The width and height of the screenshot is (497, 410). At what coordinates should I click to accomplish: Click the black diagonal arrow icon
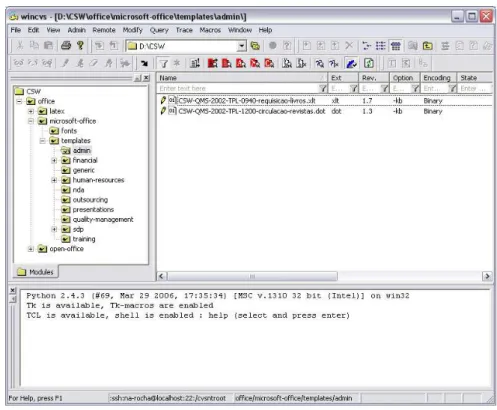[x=144, y=63]
